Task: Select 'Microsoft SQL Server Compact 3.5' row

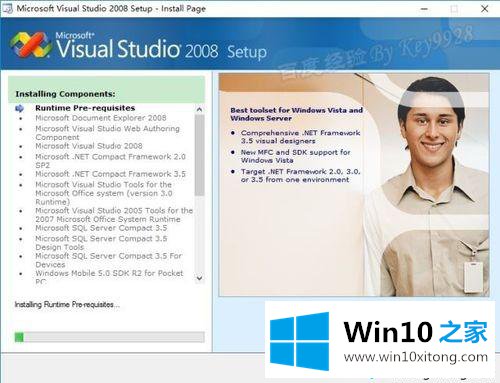Action: [101, 228]
